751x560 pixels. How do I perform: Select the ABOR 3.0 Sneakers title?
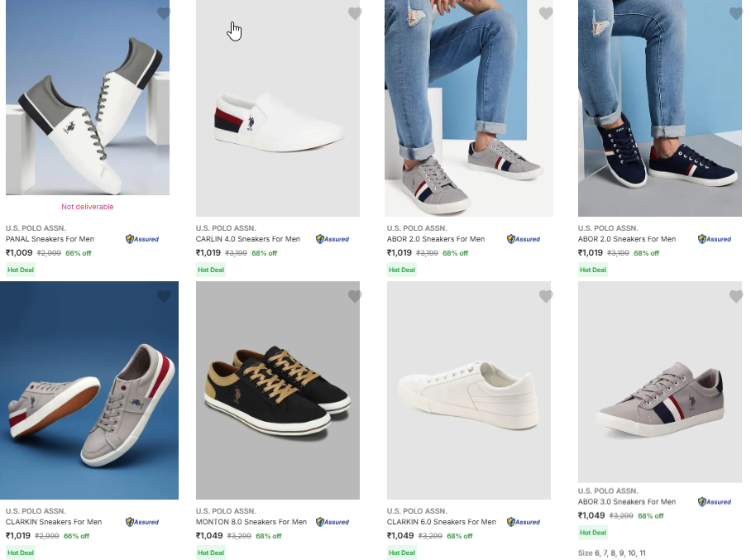pos(626,502)
